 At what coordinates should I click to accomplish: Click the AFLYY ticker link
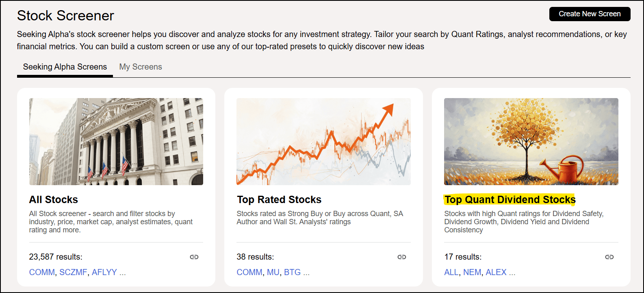[104, 272]
